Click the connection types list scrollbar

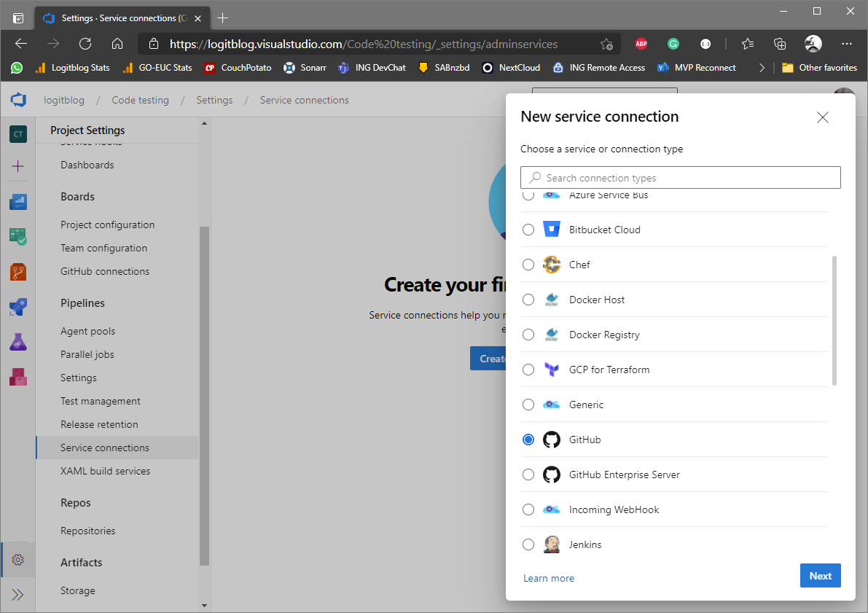click(x=834, y=321)
